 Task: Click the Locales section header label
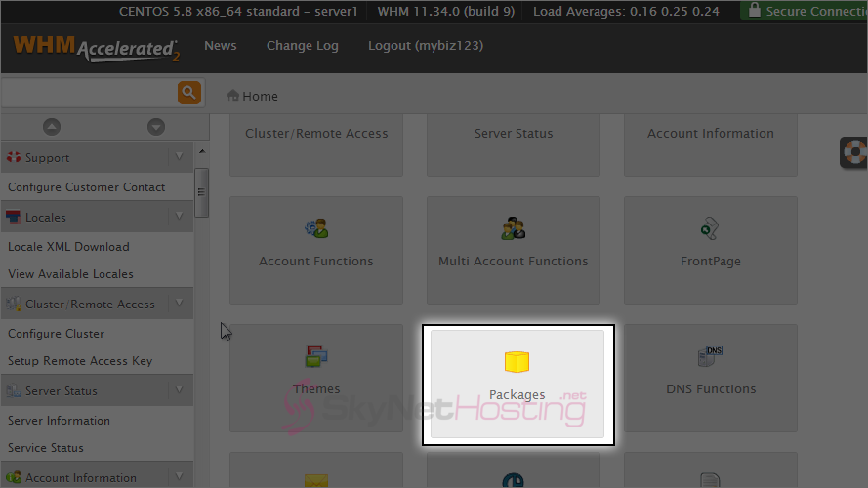point(45,218)
